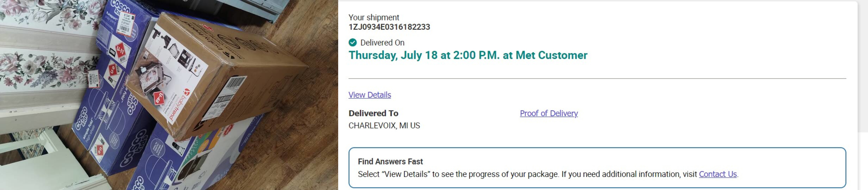Follow the Contact Us link

click(718, 174)
